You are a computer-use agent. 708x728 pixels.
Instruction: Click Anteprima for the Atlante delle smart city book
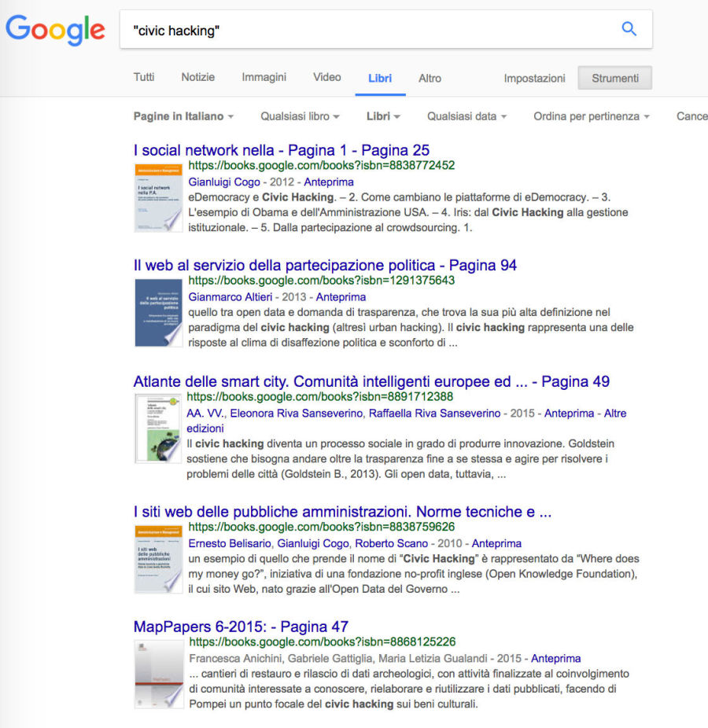pos(569,414)
